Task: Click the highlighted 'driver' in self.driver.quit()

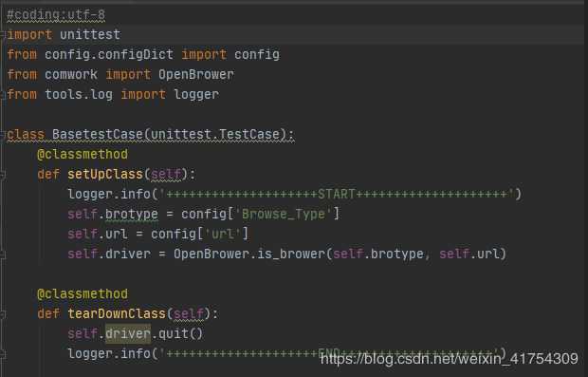Action: pyautogui.click(x=128, y=334)
